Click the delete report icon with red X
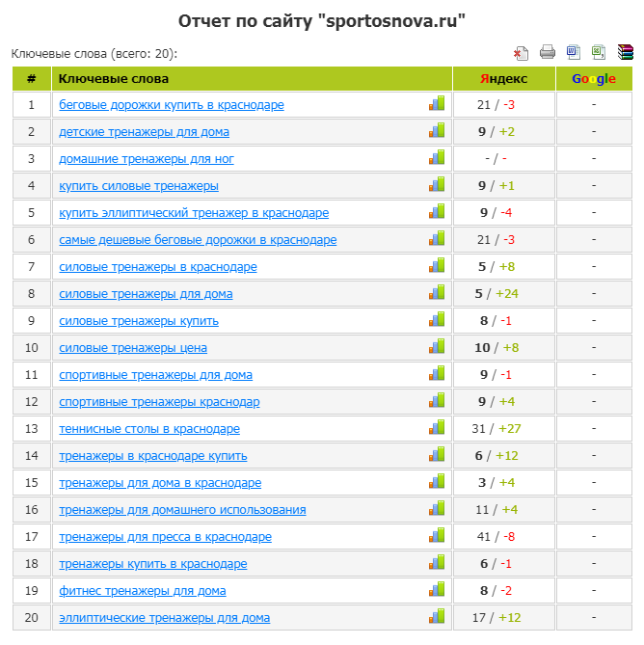The height and width of the screenshot is (645, 644). click(x=522, y=53)
